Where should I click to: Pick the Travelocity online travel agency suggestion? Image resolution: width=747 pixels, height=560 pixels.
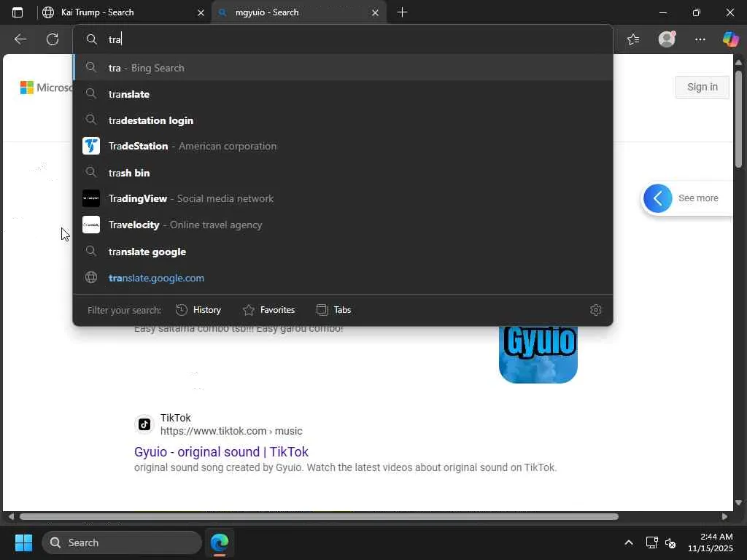coord(343,225)
